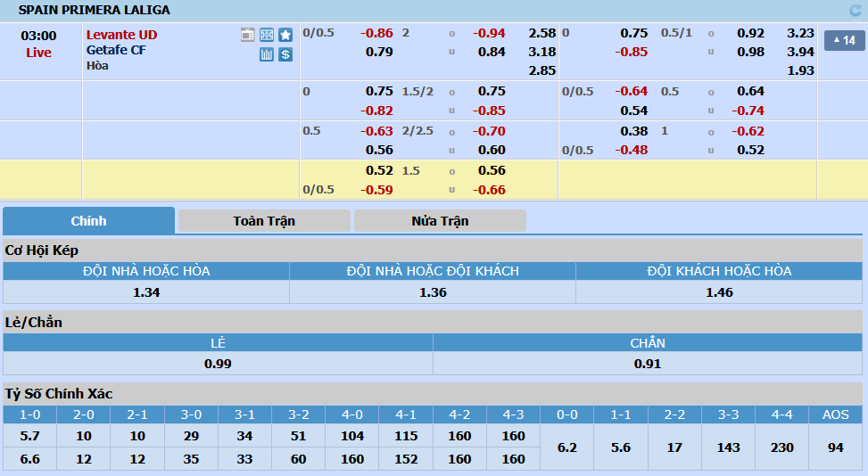This screenshot has width=868, height=476.
Task: Choose correct score 4-0 odds 104
Action: tap(352, 436)
